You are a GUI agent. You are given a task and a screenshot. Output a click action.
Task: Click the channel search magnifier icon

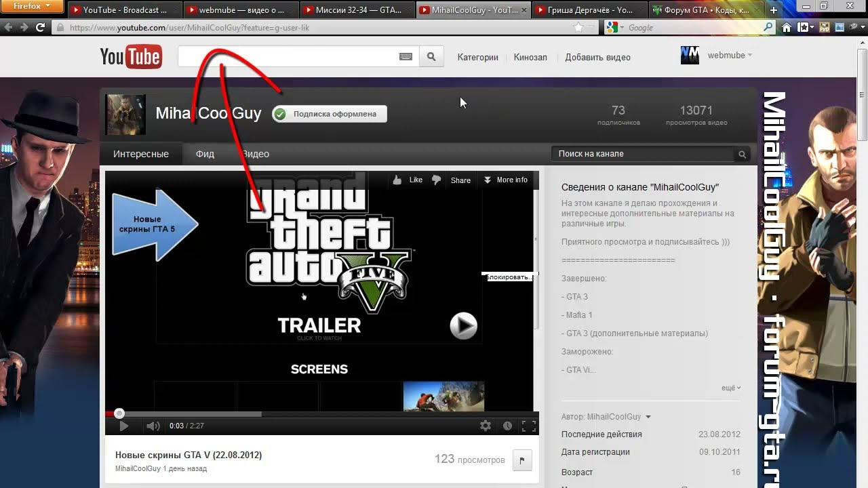743,155
